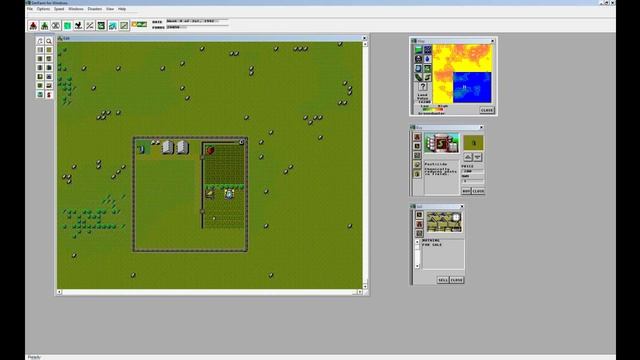Select the red dollar sign tool in the palette
Screen dimensions: 640x360
(49, 95)
